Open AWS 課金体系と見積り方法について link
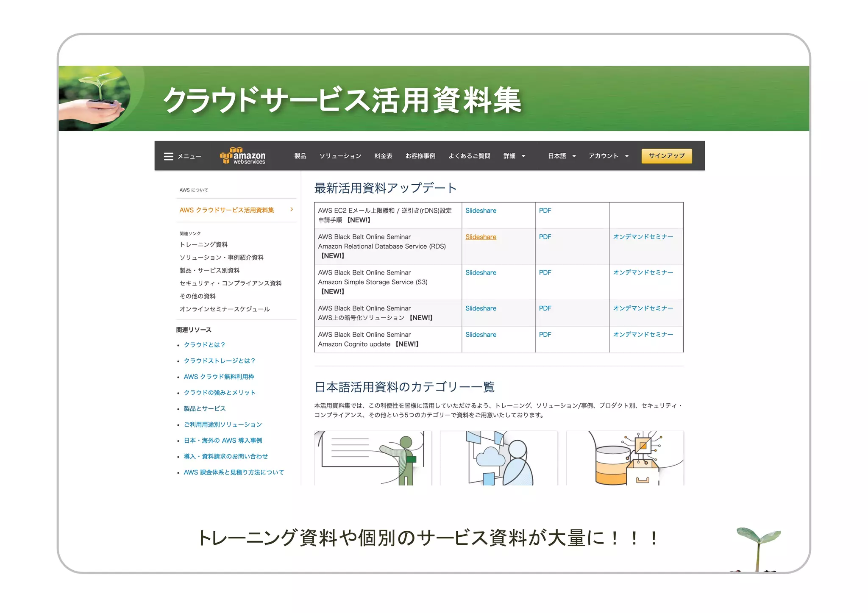 point(234,472)
